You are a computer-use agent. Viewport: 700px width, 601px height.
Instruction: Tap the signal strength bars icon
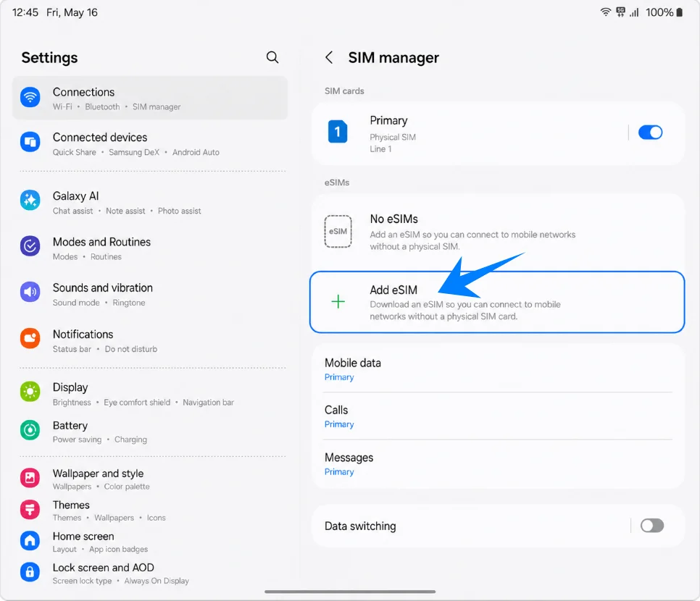tap(634, 12)
